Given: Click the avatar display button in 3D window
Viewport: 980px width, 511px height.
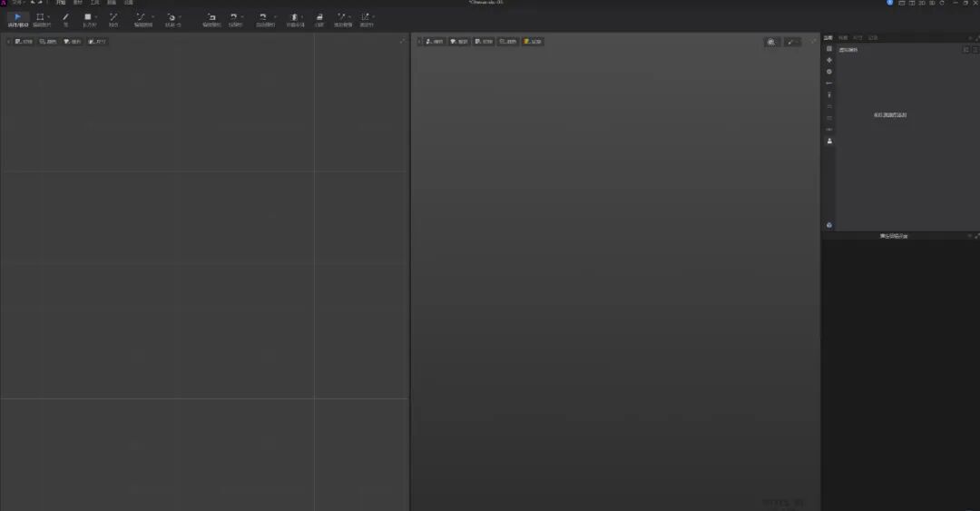Looking at the screenshot, I should 435,41.
